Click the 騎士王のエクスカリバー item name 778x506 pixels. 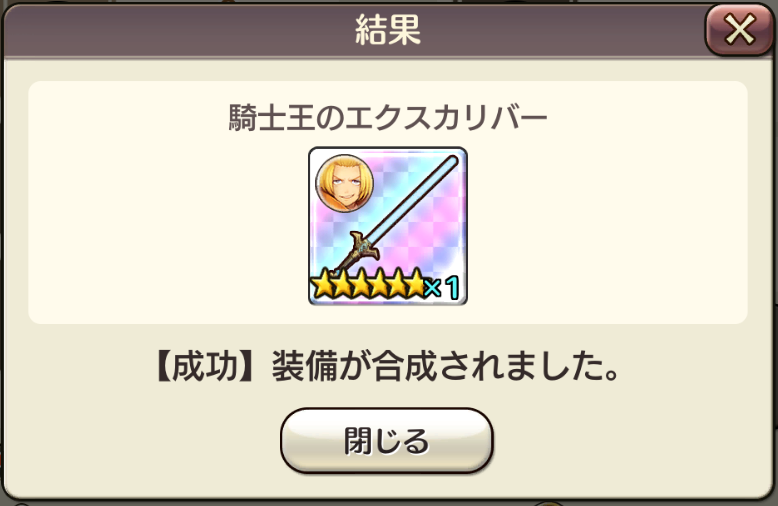[388, 118]
